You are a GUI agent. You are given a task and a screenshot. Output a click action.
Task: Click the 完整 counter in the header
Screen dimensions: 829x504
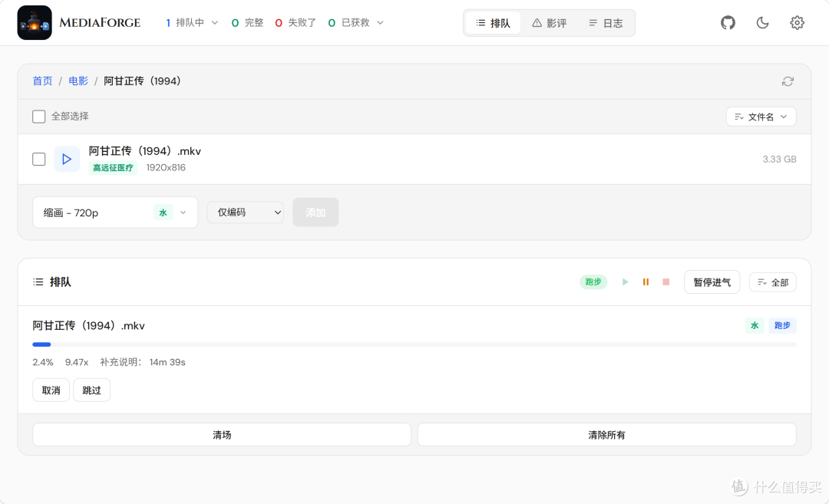click(247, 23)
